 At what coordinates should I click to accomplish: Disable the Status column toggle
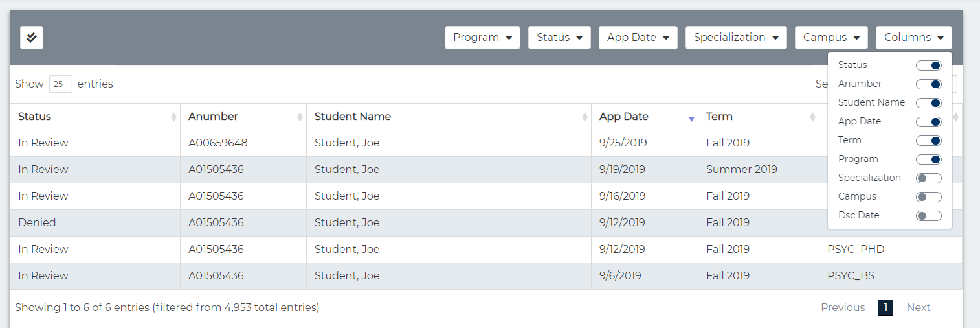coord(928,65)
